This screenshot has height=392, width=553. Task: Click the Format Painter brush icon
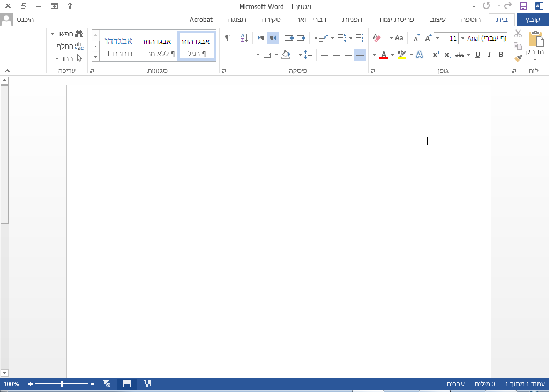518,58
